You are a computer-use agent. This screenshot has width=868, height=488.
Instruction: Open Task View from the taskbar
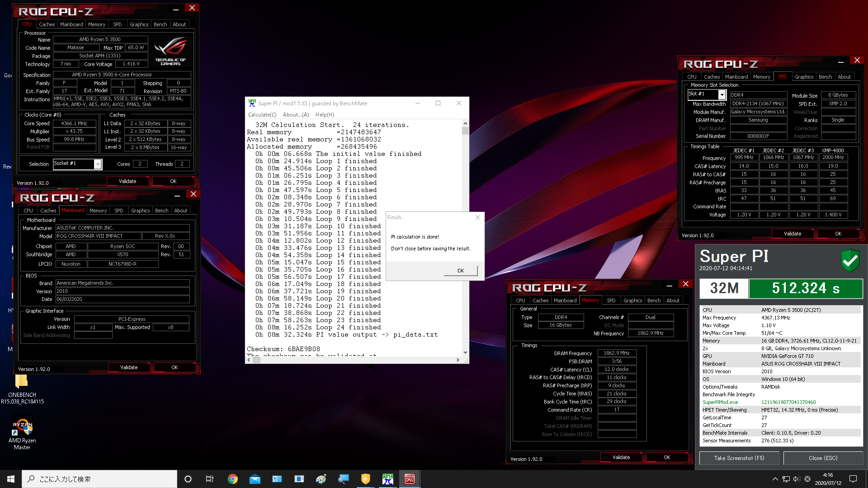pos(209,479)
